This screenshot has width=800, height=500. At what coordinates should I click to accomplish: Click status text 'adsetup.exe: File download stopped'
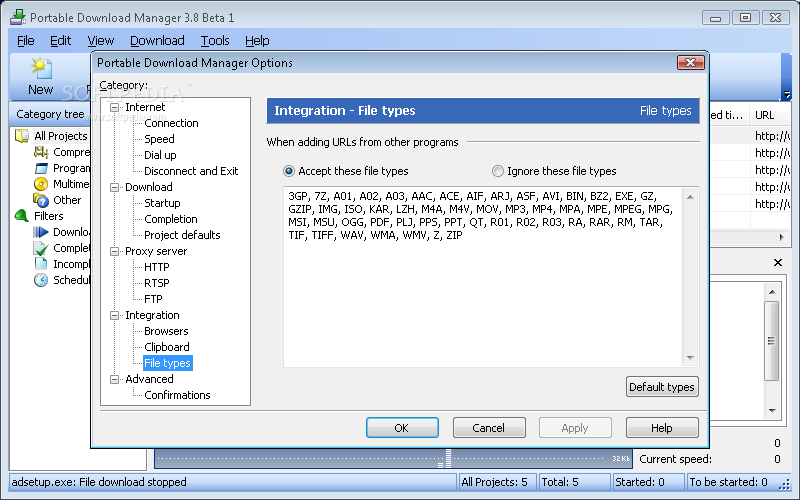click(x=99, y=482)
